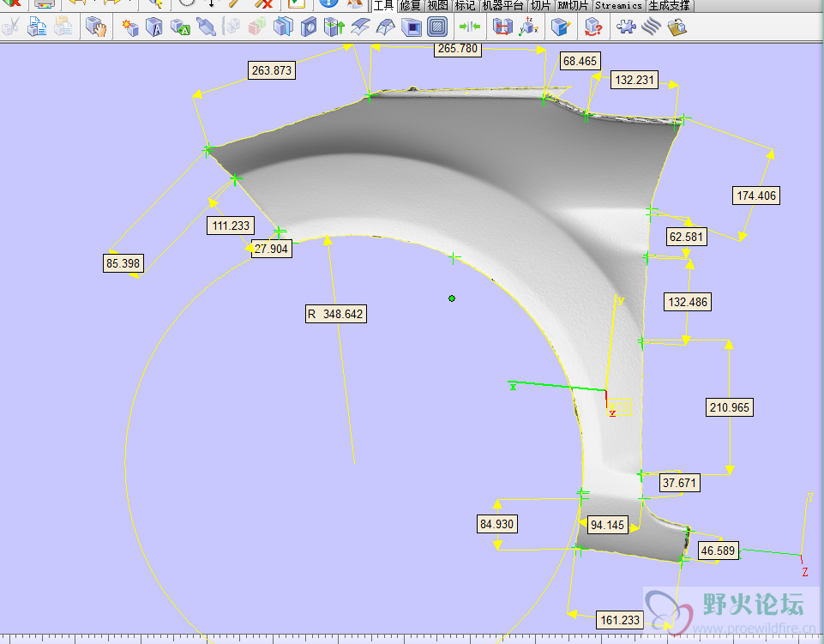Screen dimensions: 824x644
Task: Click the 210.965 measurement label
Action: point(730,407)
